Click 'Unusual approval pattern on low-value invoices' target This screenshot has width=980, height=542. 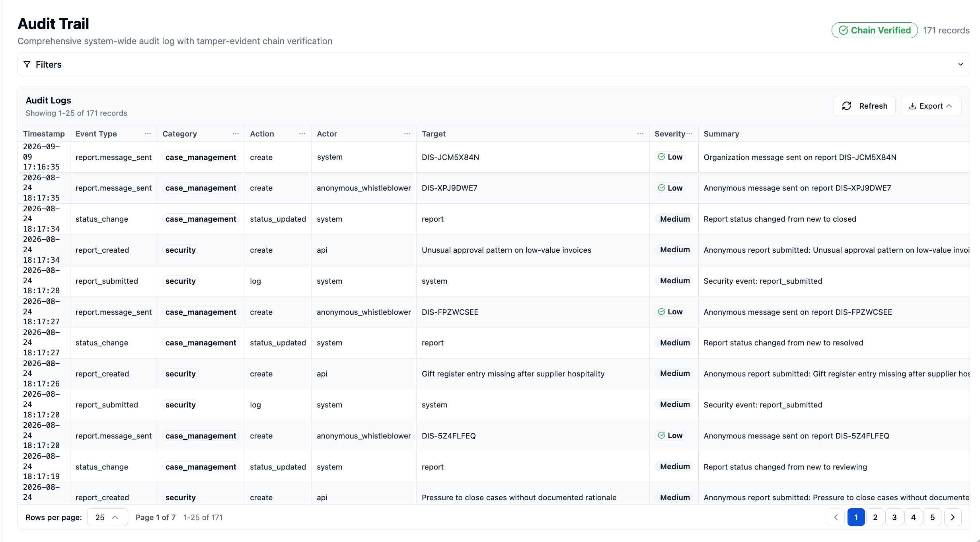[507, 250]
